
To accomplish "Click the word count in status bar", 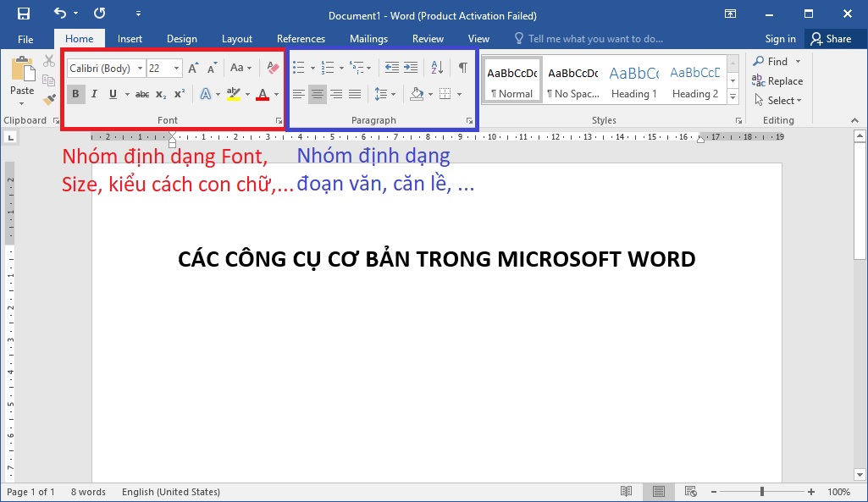I will click(88, 491).
